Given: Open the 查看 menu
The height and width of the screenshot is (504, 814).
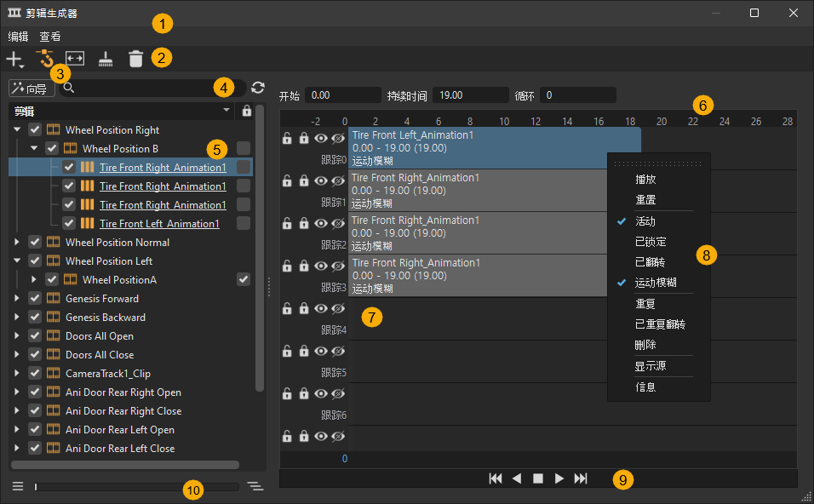Looking at the screenshot, I should (50, 37).
